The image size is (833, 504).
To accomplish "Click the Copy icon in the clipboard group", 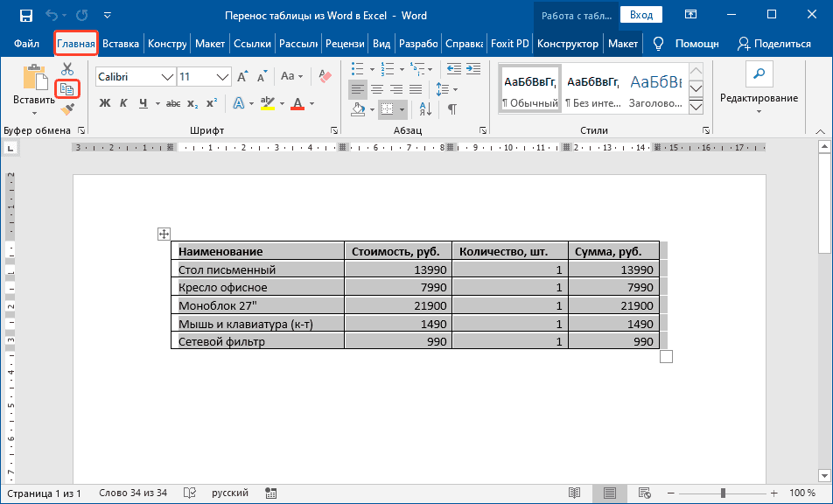I will tap(67, 88).
